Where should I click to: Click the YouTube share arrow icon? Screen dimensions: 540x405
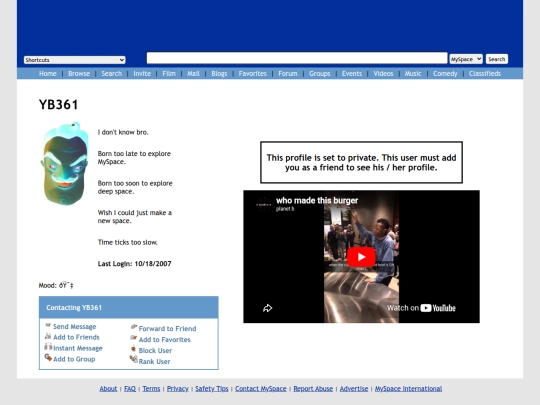(x=268, y=308)
